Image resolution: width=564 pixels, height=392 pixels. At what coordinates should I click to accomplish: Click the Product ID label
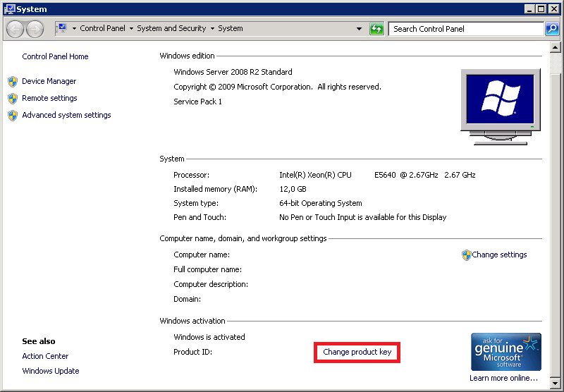click(x=192, y=352)
